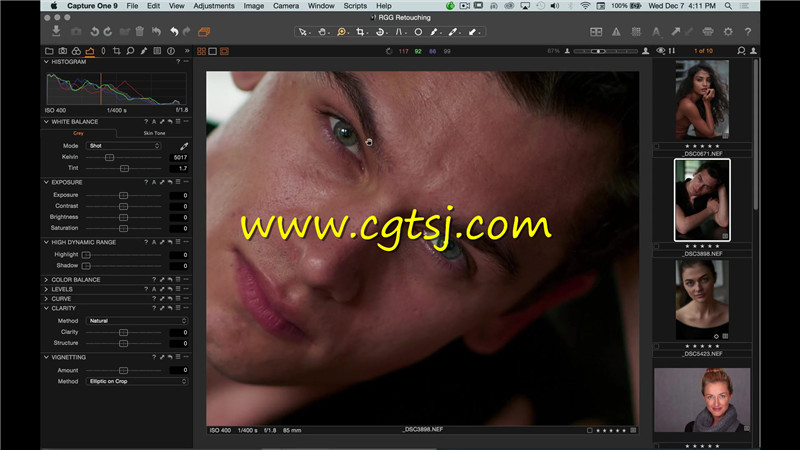Collapse the Histogram panel
800x450 pixels.
pyautogui.click(x=46, y=62)
